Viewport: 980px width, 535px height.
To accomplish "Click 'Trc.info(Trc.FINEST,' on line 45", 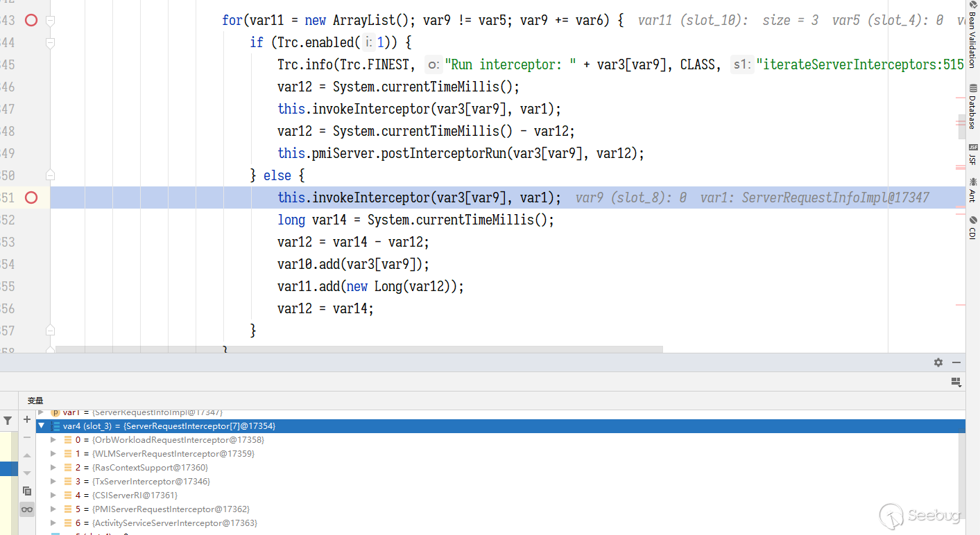I will pyautogui.click(x=347, y=64).
